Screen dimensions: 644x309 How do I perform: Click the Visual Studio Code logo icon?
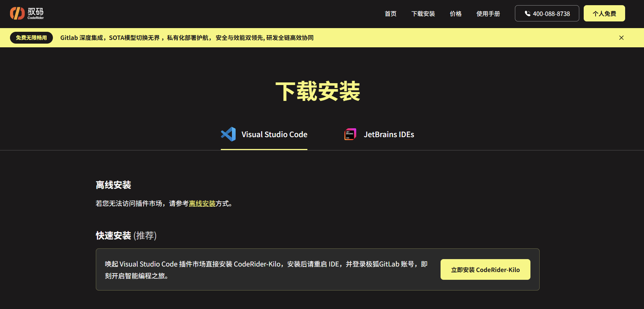pos(228,134)
